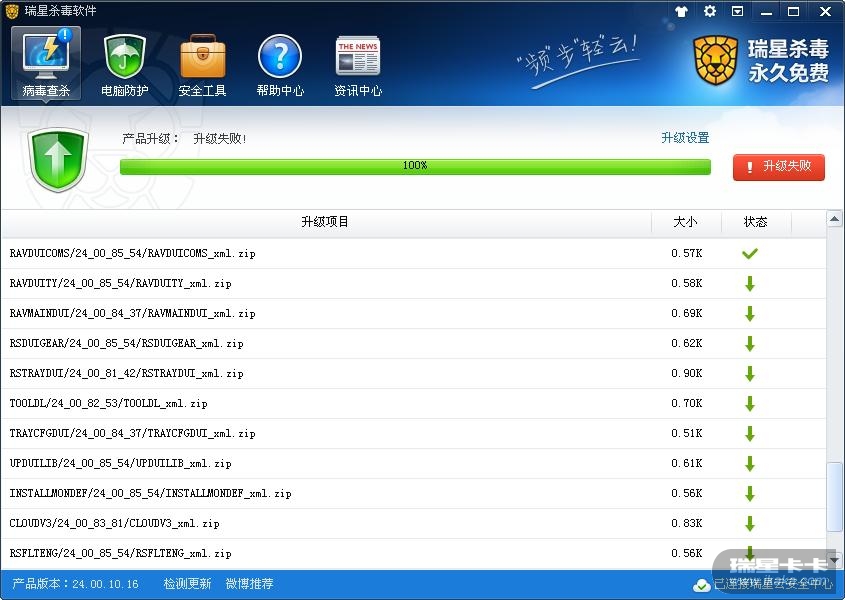
Task: Click download arrow for TRAYCFGDUI row
Action: [750, 433]
